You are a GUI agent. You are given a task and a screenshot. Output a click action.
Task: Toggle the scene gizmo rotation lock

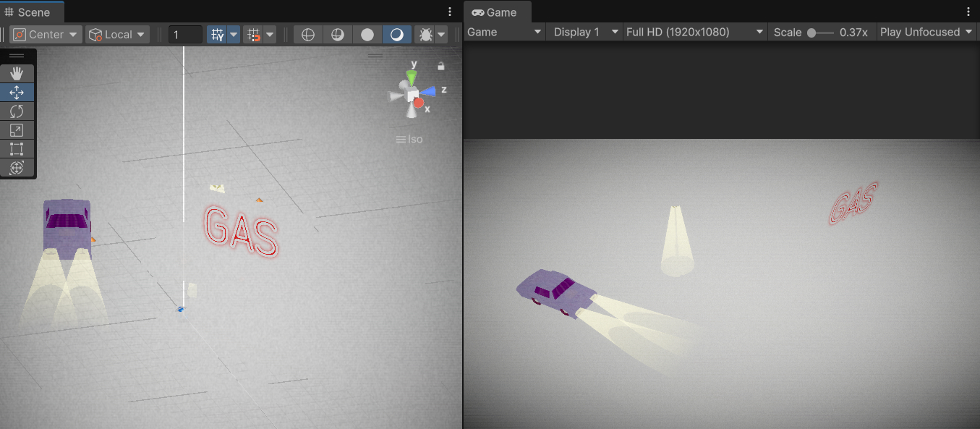click(440, 67)
